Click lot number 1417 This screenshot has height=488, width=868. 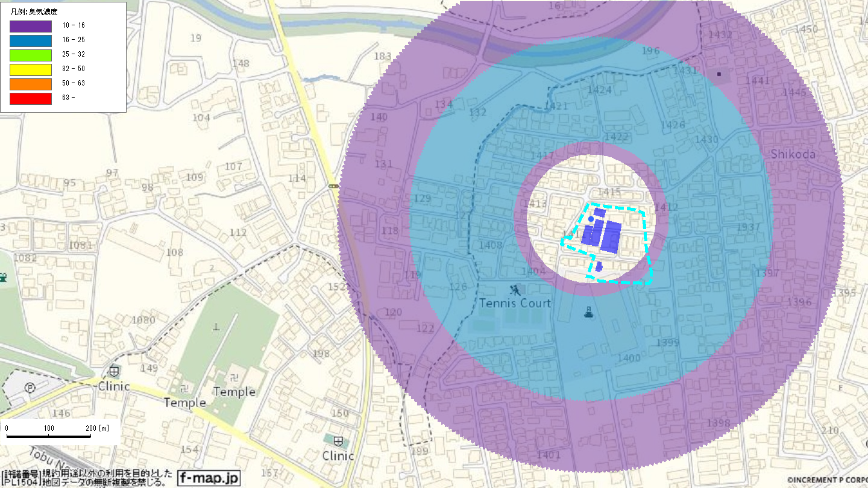coord(542,156)
